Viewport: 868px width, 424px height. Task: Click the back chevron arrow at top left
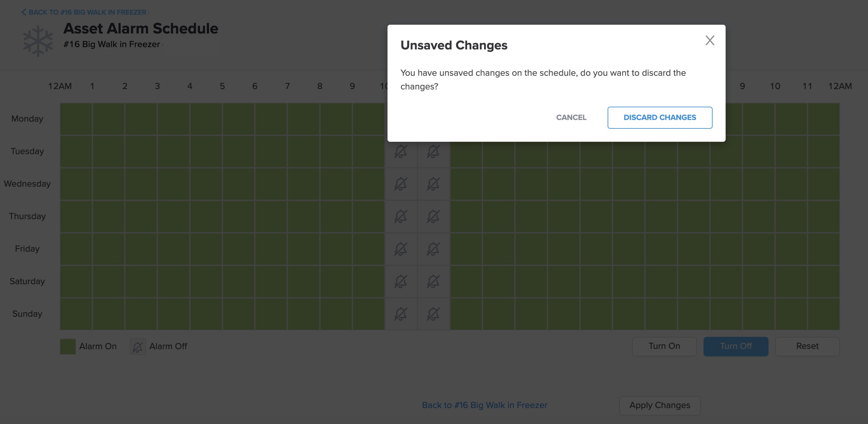click(x=24, y=12)
